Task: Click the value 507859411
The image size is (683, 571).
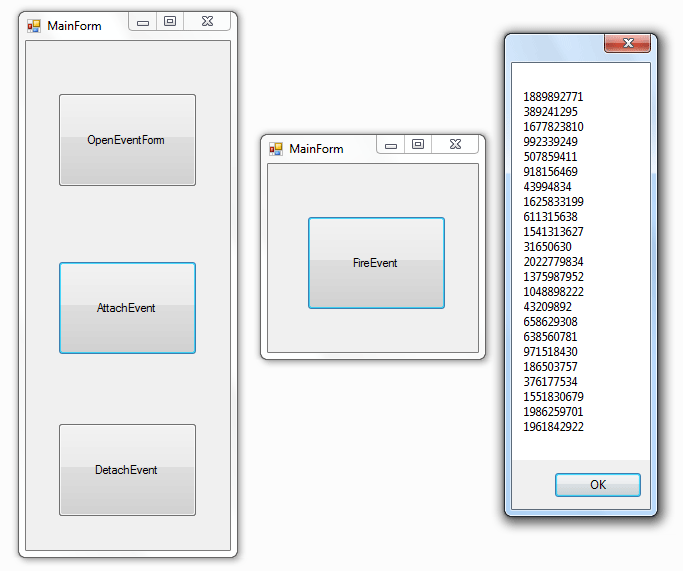Action: pos(550,157)
